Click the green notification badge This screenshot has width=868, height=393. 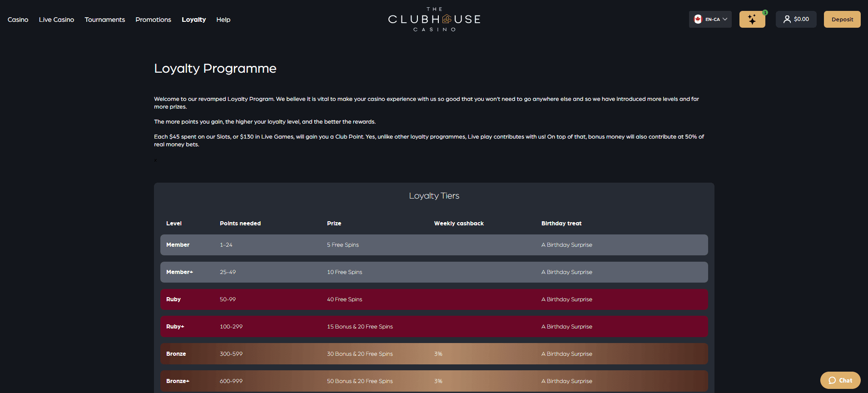(765, 12)
